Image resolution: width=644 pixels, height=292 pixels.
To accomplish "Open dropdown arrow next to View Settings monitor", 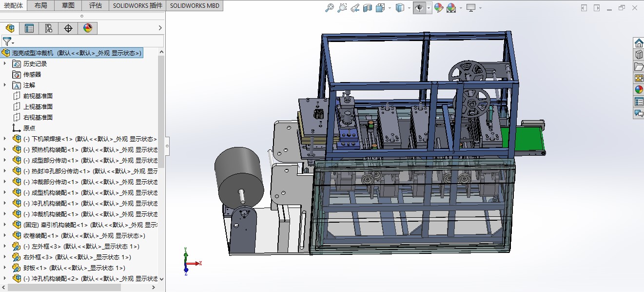I will point(480,8).
